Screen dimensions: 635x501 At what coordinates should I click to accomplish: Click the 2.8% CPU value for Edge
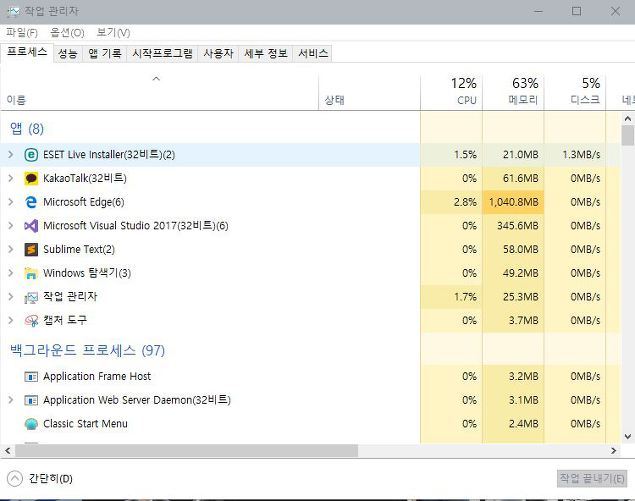coord(465,202)
